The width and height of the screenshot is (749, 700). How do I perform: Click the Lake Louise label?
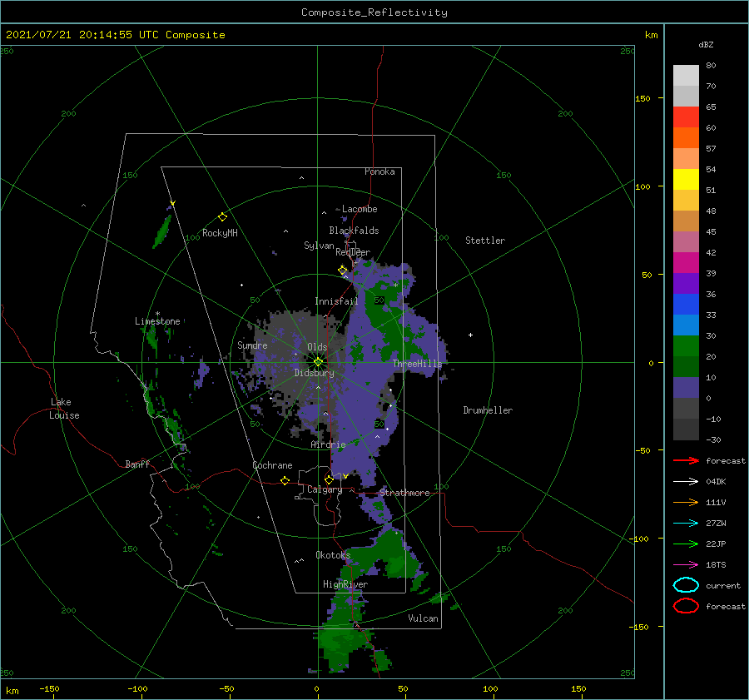coord(64,409)
